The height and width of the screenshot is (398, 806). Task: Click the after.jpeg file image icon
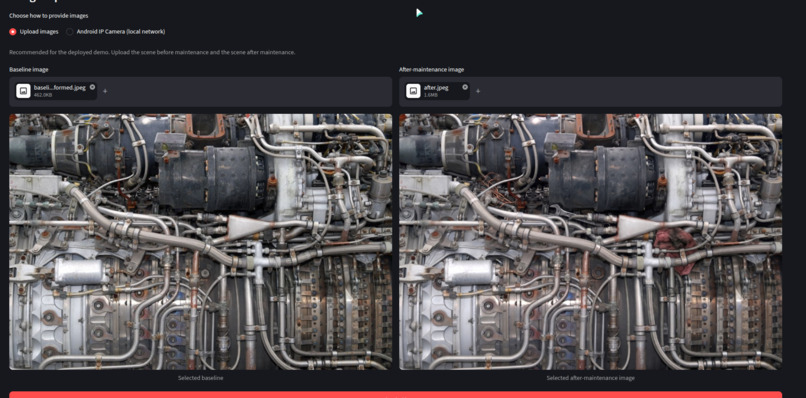413,91
